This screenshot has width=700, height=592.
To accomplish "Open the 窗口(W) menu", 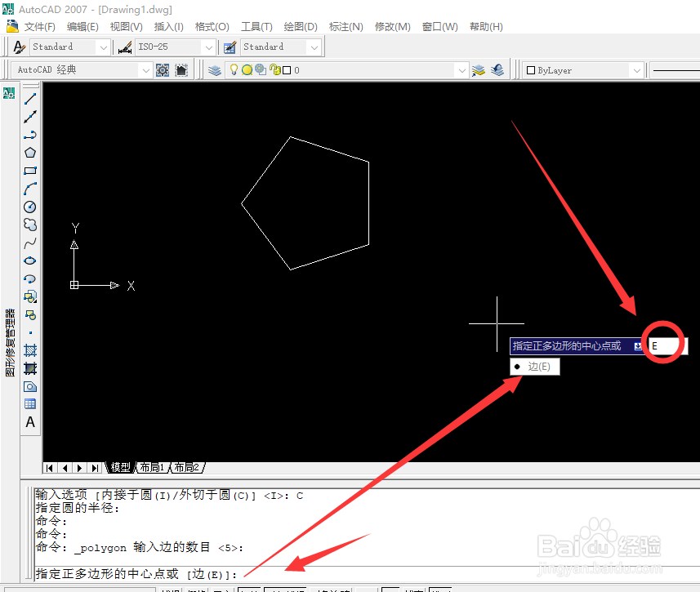I will [x=439, y=27].
